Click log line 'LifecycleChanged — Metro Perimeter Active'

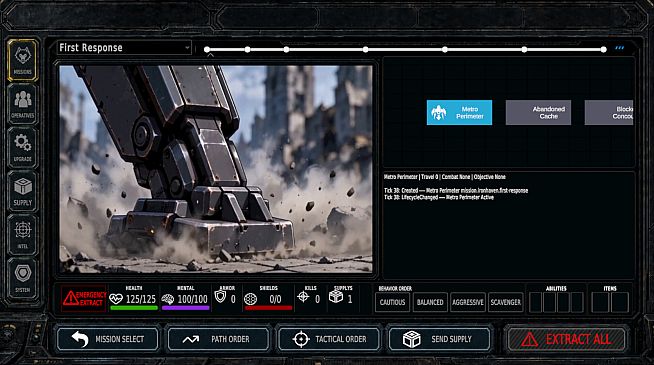click(x=439, y=197)
